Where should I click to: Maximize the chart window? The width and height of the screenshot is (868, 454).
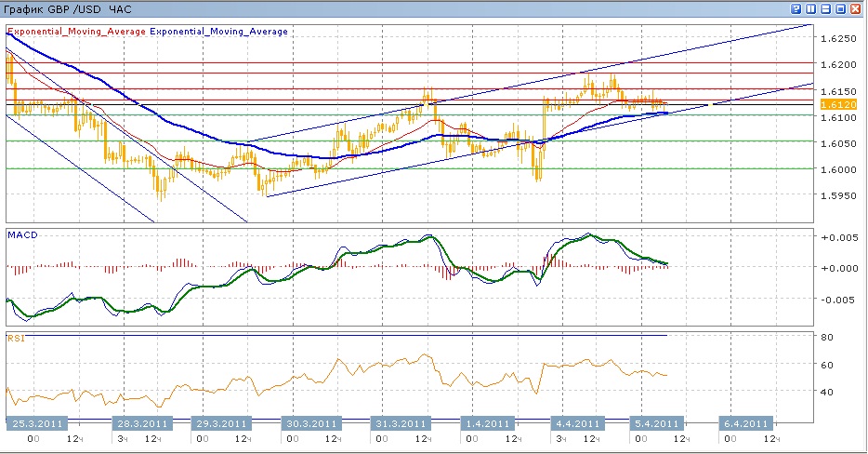tap(841, 8)
